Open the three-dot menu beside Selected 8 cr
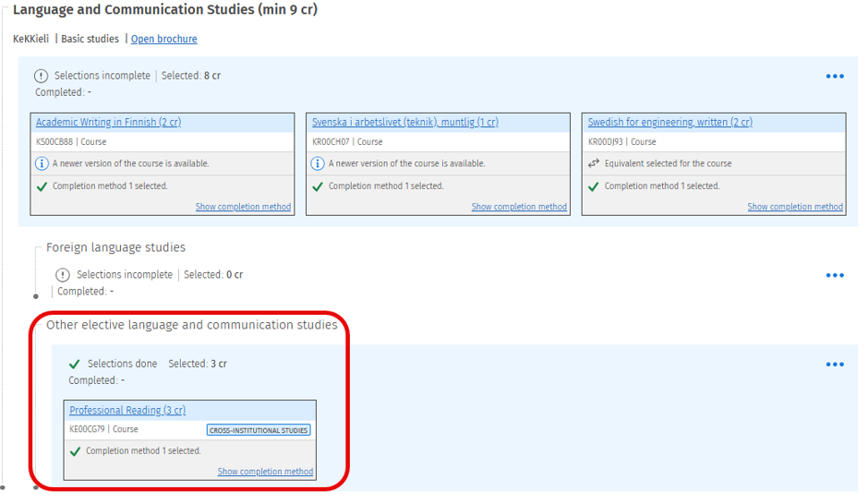868x503 pixels. coord(834,77)
